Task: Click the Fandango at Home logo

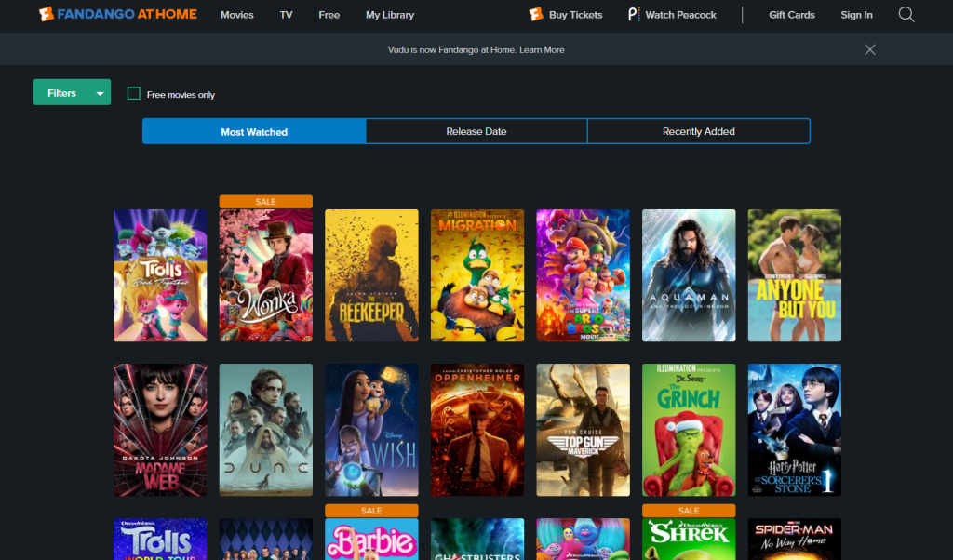Action: click(x=117, y=15)
